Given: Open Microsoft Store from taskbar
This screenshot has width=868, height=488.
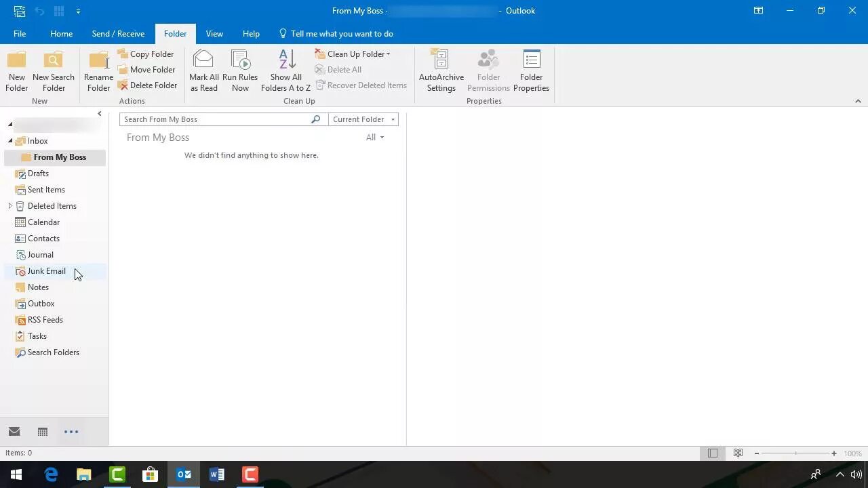Looking at the screenshot, I should coord(150,474).
